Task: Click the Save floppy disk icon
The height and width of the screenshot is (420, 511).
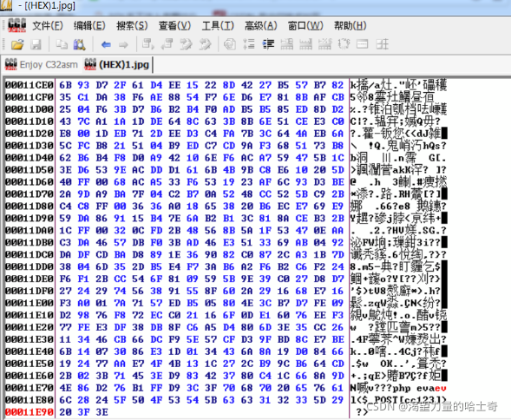Action: click(x=36, y=44)
